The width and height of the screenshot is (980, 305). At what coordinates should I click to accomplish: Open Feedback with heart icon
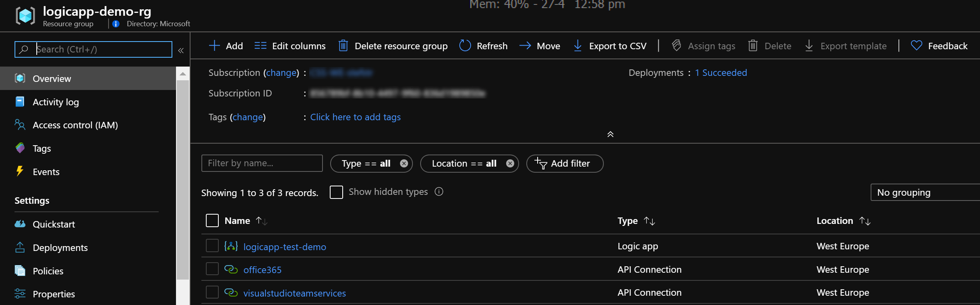(939, 46)
